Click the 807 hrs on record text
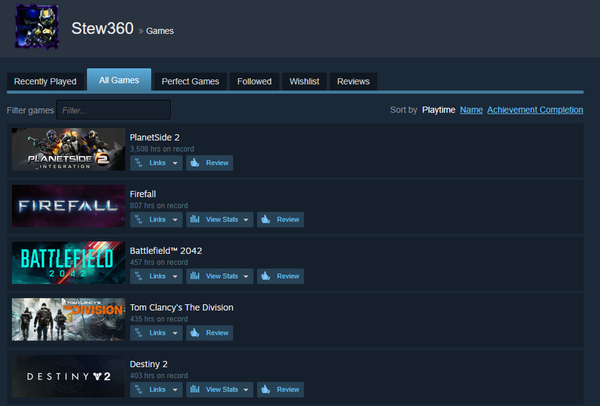 [159, 205]
